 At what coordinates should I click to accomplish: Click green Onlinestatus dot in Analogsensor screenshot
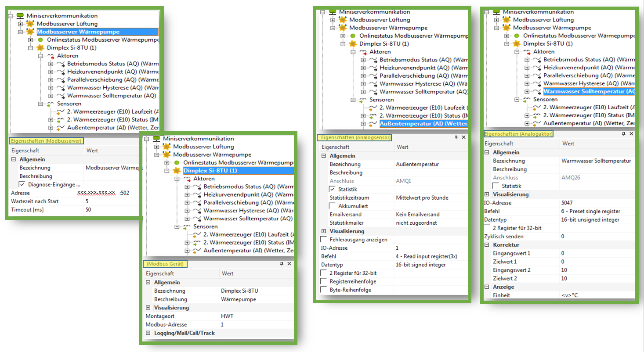point(353,36)
